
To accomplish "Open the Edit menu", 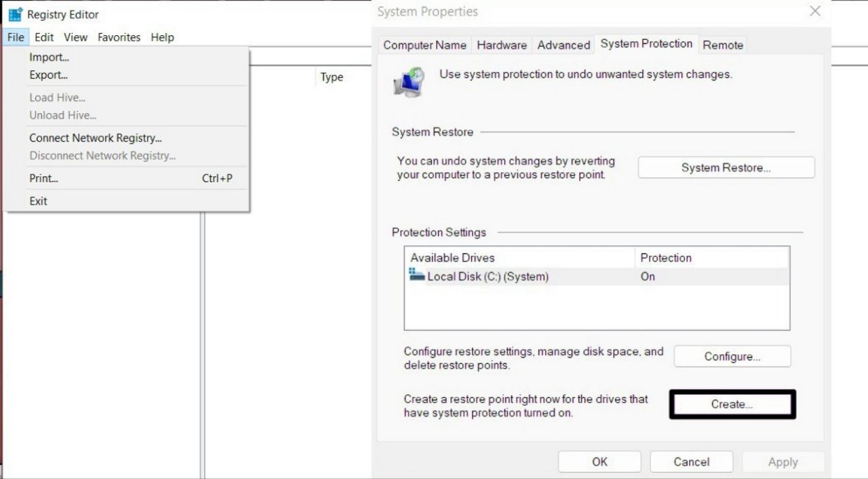I will coord(44,37).
